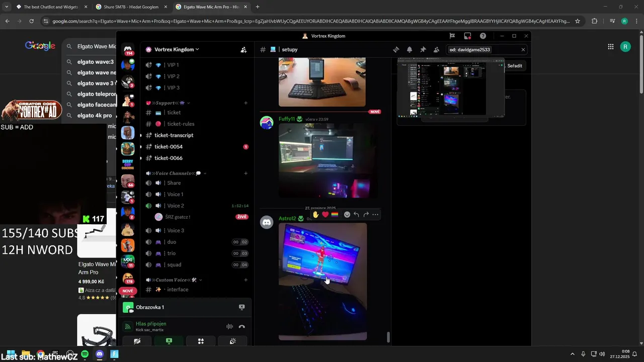Create channel in Custom Voice category
644x362 pixels.
246,280
